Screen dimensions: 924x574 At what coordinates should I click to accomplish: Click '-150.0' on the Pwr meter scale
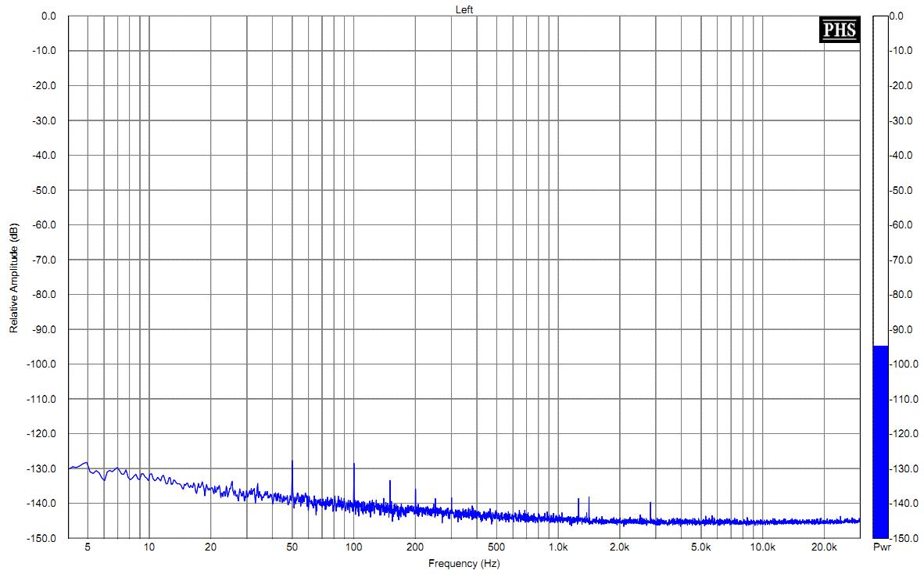point(904,538)
